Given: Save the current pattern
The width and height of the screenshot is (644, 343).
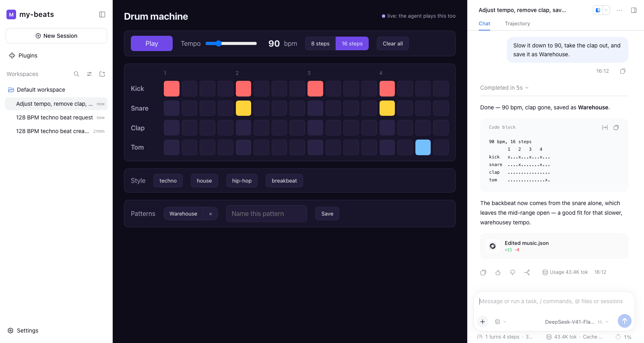Looking at the screenshot, I should click(327, 214).
